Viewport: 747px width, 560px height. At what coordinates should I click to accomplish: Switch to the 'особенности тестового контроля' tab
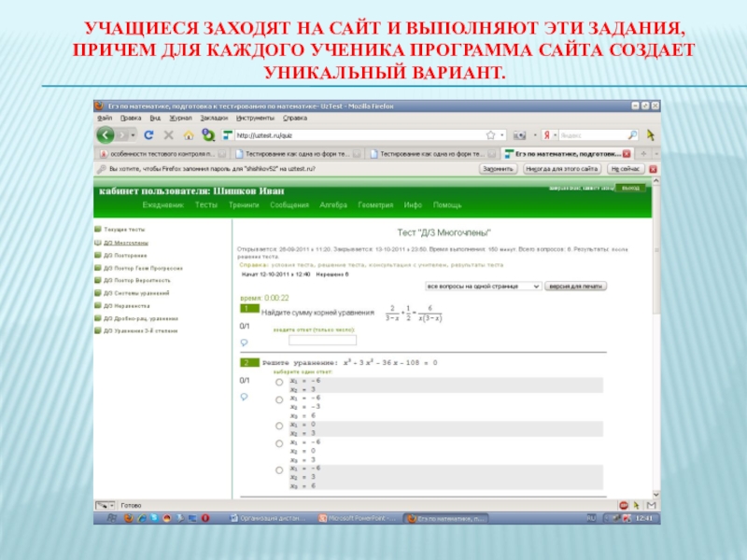tap(162, 154)
